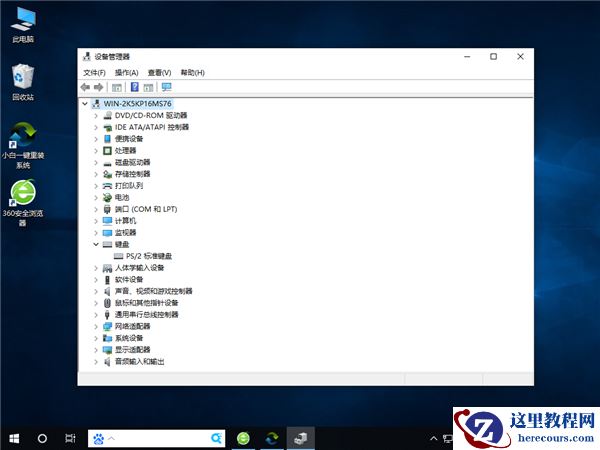Open the 小白一键重装系统 desktop shortcut
Screen dimensions: 600x450
click(23, 145)
